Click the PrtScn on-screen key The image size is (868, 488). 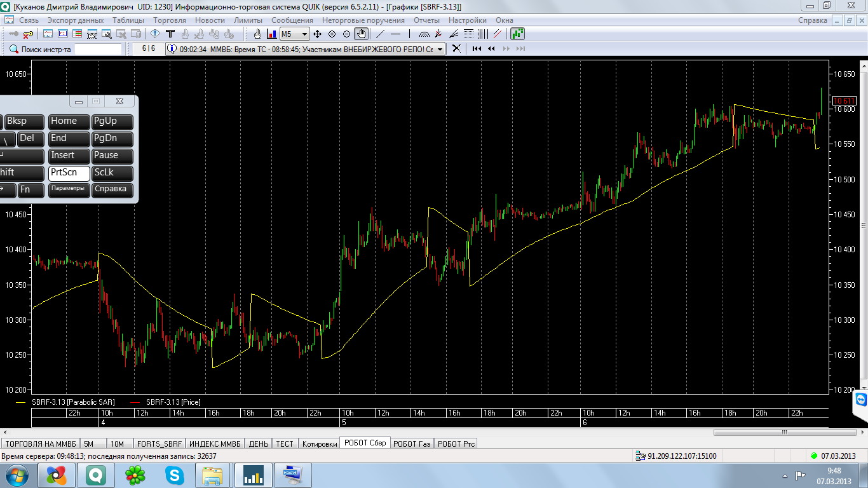tap(69, 173)
